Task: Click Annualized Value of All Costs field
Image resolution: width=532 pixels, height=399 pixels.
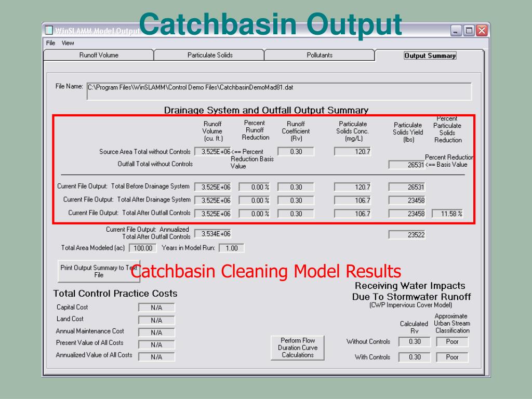Action: (156, 356)
